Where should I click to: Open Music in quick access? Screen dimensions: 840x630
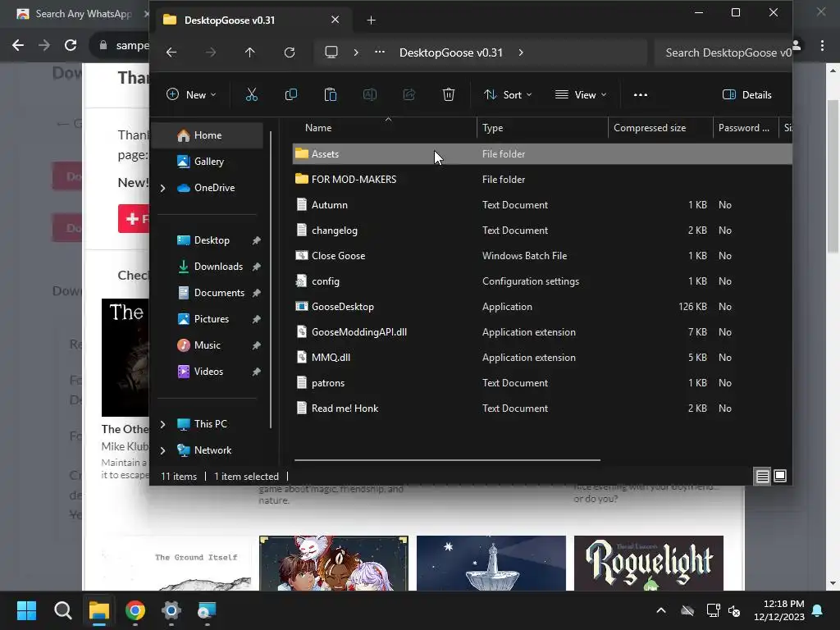click(208, 345)
